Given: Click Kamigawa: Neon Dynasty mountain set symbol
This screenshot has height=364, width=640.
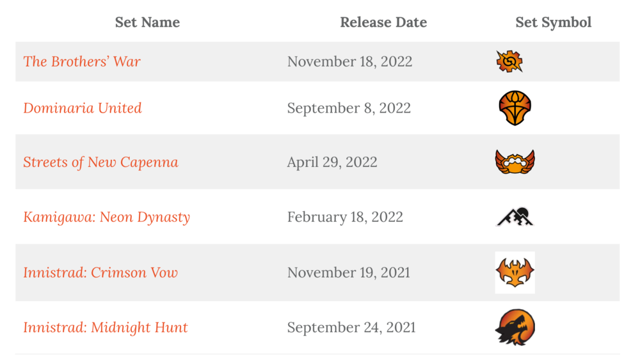Looking at the screenshot, I should [x=515, y=218].
